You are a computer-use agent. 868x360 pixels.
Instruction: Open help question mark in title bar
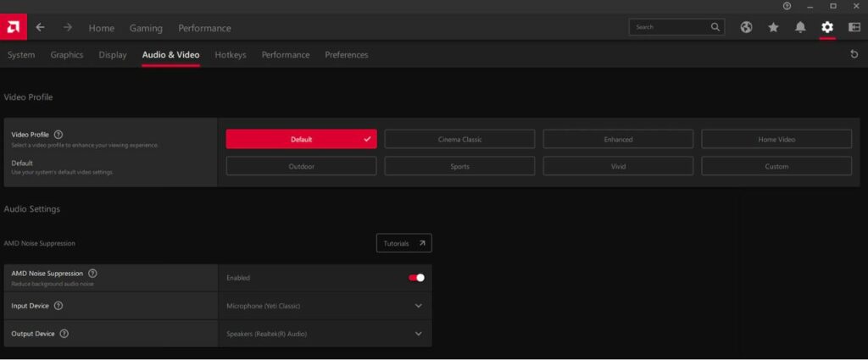click(x=787, y=6)
